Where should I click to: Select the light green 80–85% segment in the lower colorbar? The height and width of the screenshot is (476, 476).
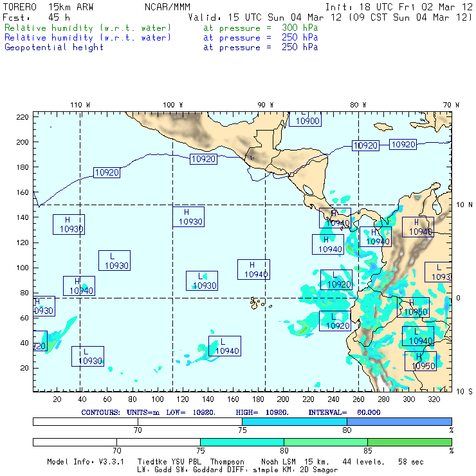(325, 442)
